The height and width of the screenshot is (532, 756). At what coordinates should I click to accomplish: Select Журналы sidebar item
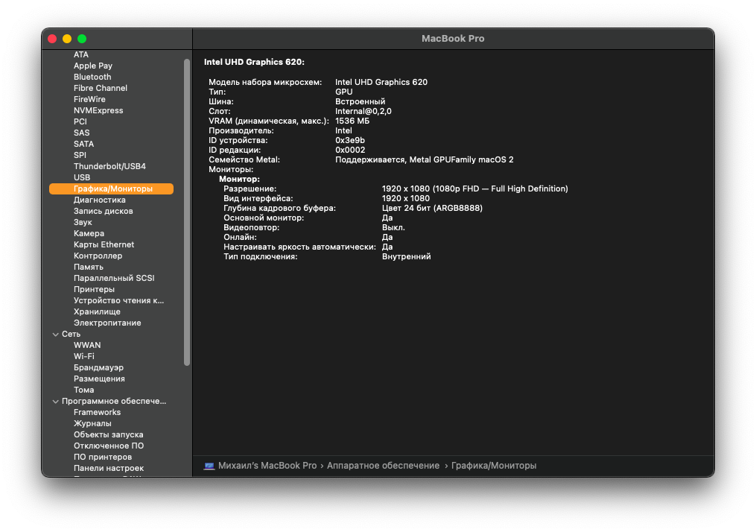click(92, 423)
